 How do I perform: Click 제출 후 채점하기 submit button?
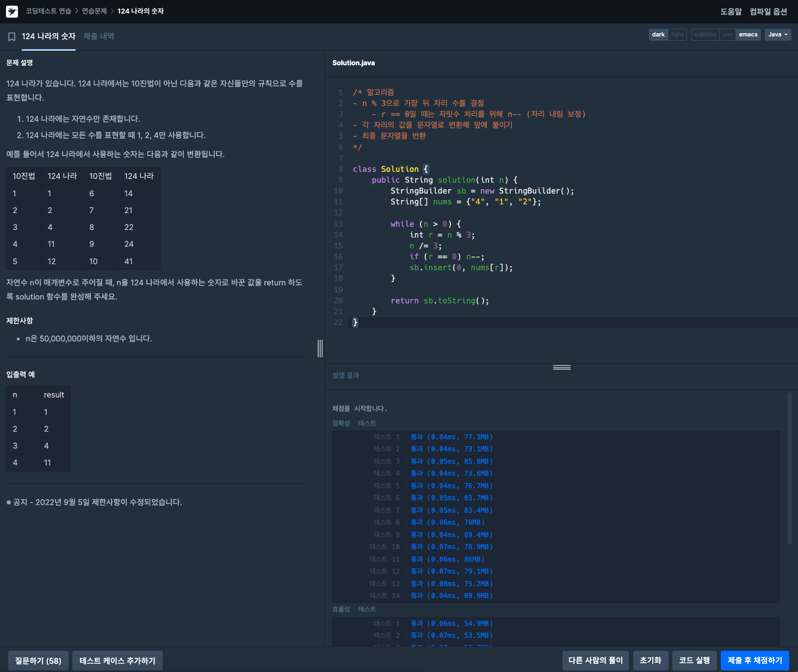[x=755, y=660]
